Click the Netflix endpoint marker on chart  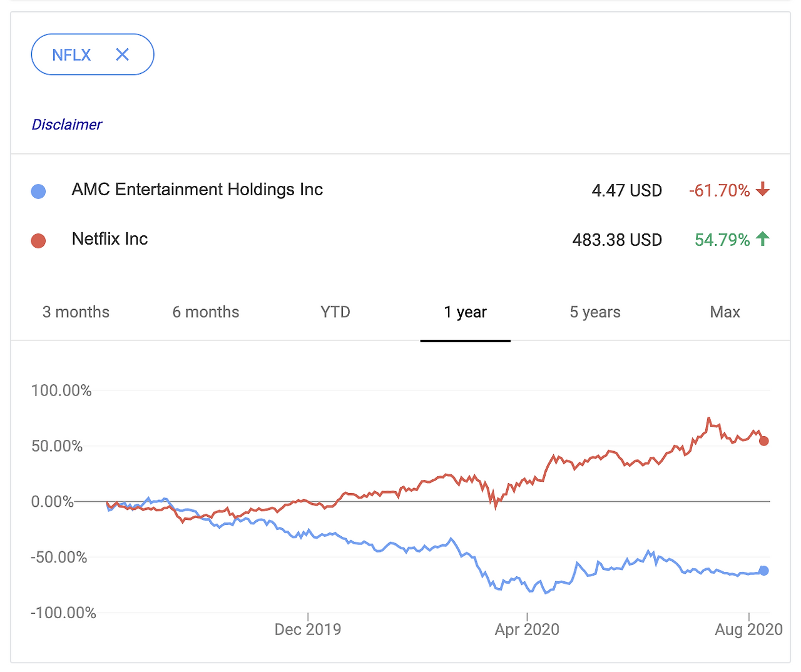pos(763,441)
